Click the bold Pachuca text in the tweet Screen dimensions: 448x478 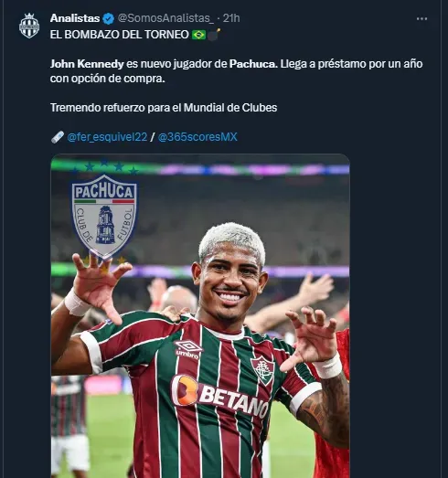(x=253, y=64)
